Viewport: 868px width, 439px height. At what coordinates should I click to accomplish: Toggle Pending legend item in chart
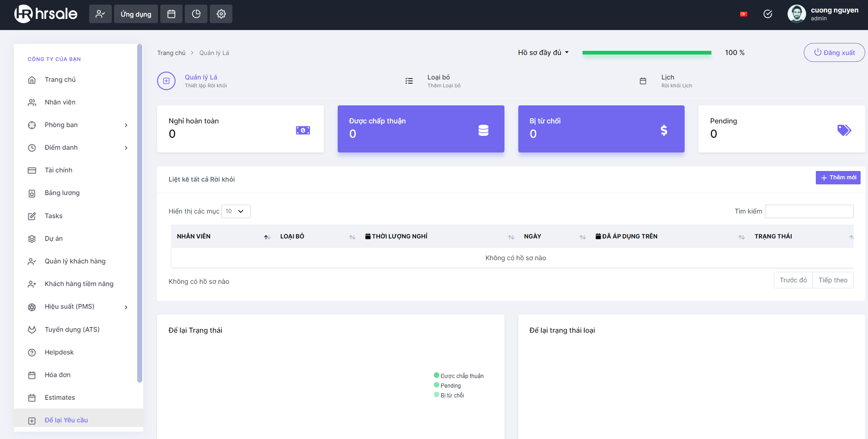(x=447, y=385)
